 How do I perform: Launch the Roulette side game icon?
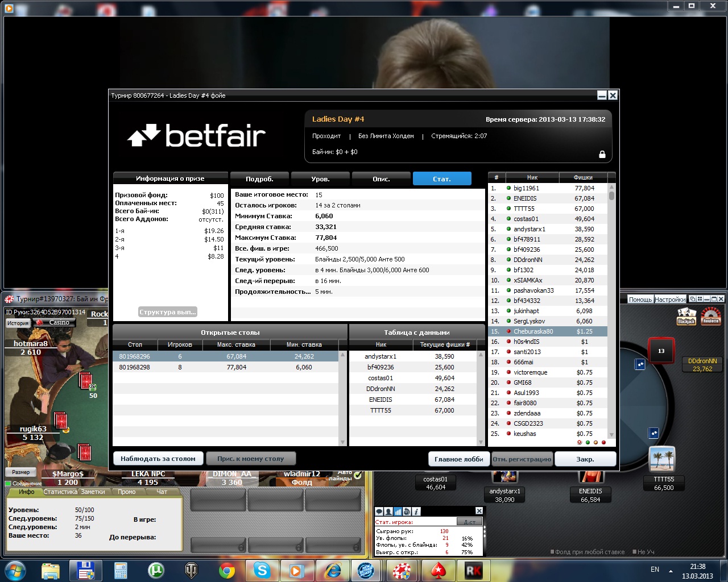pyautogui.click(x=710, y=316)
